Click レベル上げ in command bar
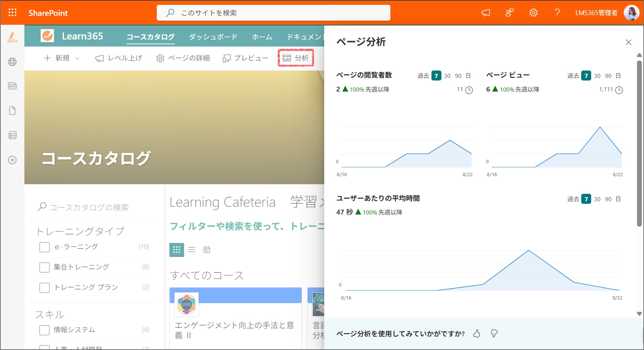Viewport: 644px width, 350px height. point(119,58)
